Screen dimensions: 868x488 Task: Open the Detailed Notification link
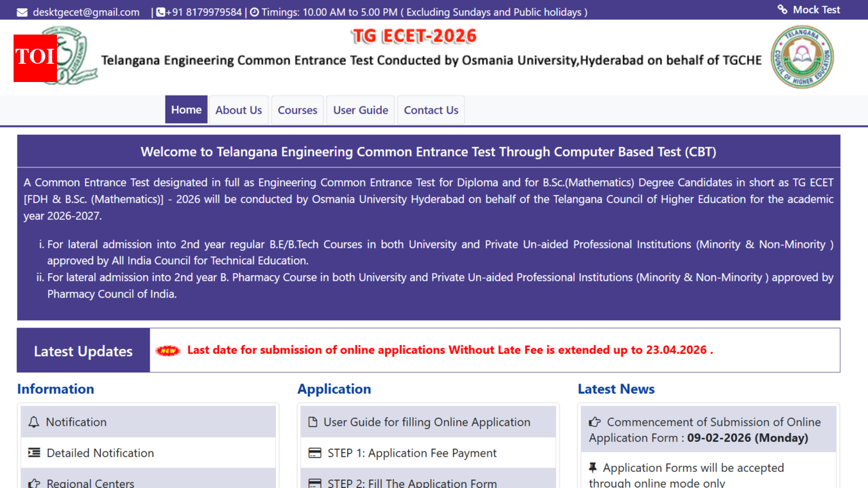click(99, 453)
